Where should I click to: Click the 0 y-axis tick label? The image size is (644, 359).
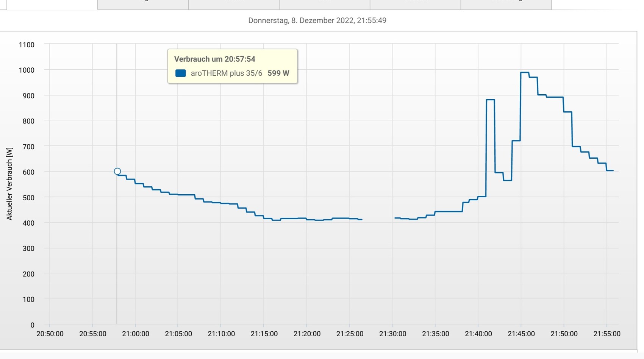coord(32,325)
